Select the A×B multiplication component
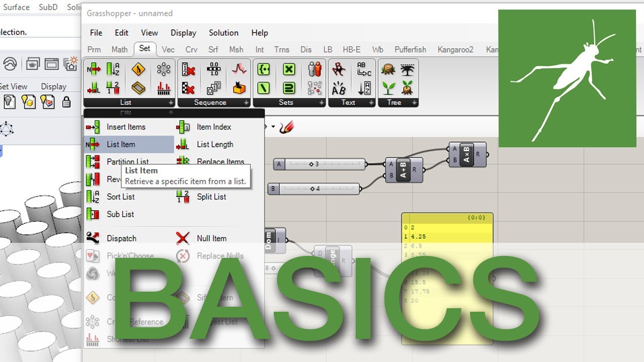644x362 pixels. [467, 154]
